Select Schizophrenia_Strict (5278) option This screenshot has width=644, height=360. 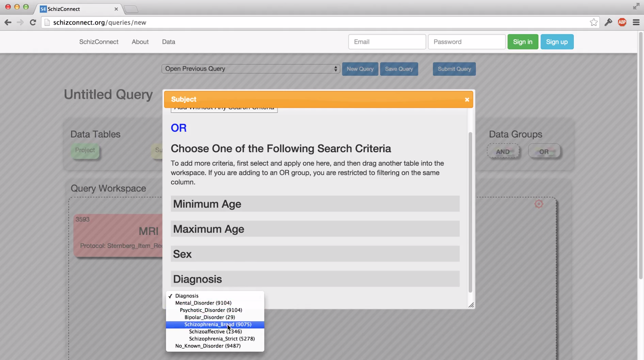[x=215, y=339]
